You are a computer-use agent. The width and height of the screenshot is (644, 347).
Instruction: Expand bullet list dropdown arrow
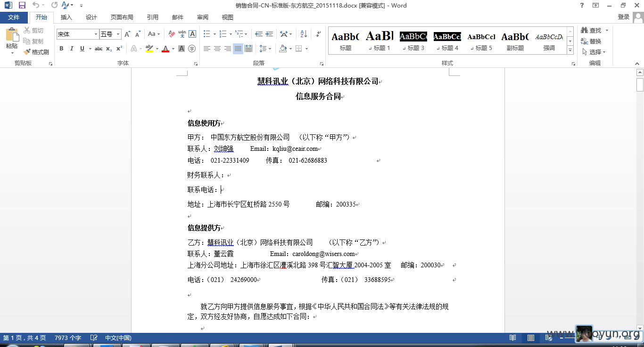(215, 34)
